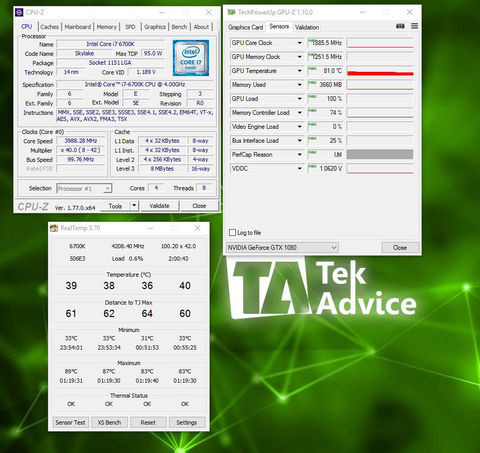Open GPU-Z Validation tab
The image size is (480, 453).
click(307, 27)
